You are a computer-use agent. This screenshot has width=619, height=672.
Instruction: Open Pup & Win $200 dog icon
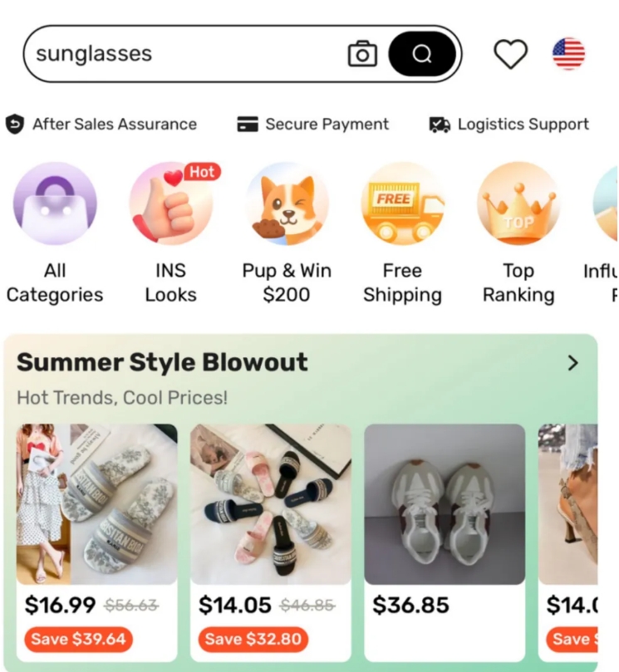(x=287, y=204)
